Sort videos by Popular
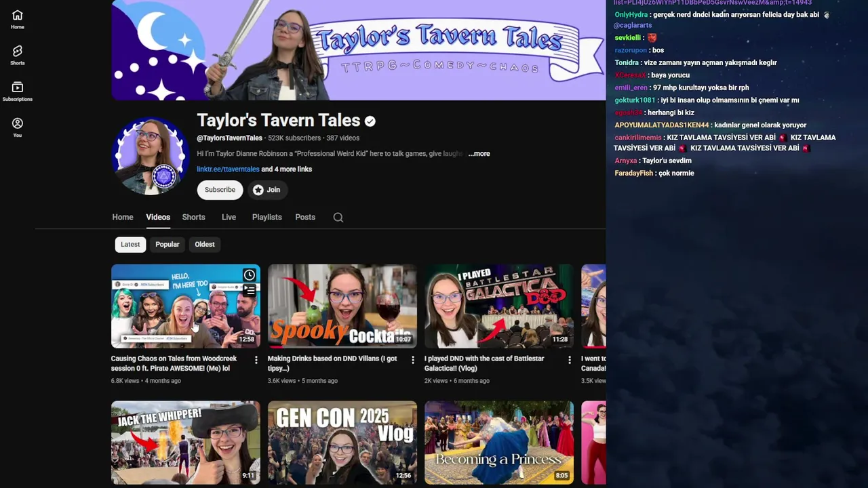The height and width of the screenshot is (488, 868). [x=167, y=244]
